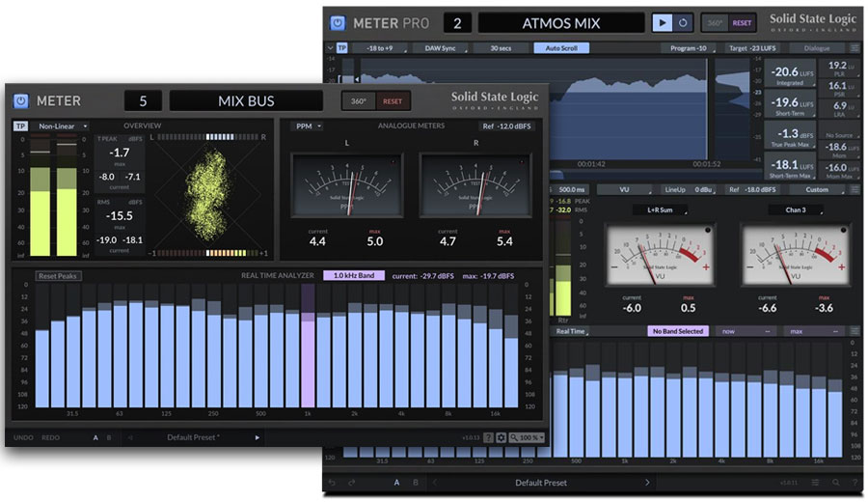Select preset slot A in Meter window
Screen dimensions: 868x502
pyautogui.click(x=95, y=437)
